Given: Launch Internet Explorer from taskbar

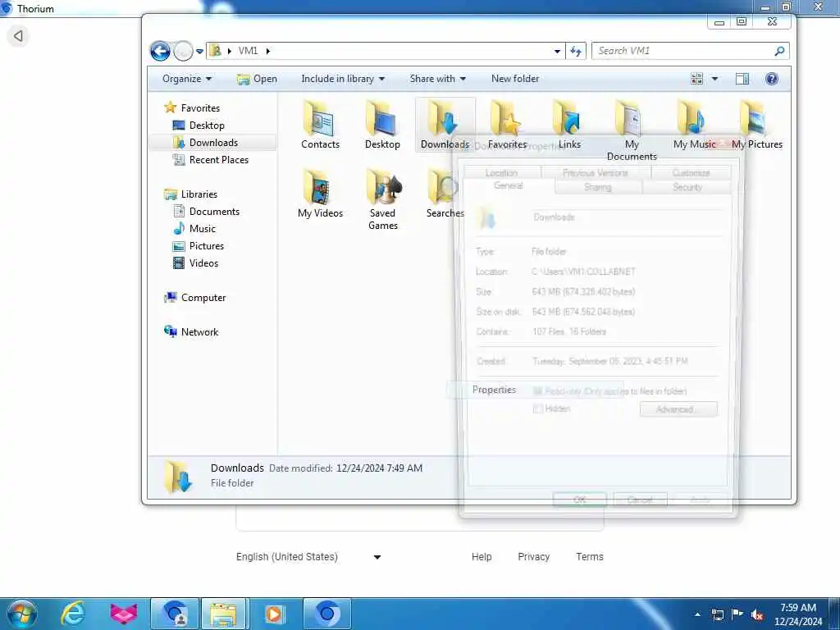Looking at the screenshot, I should coord(73,614).
